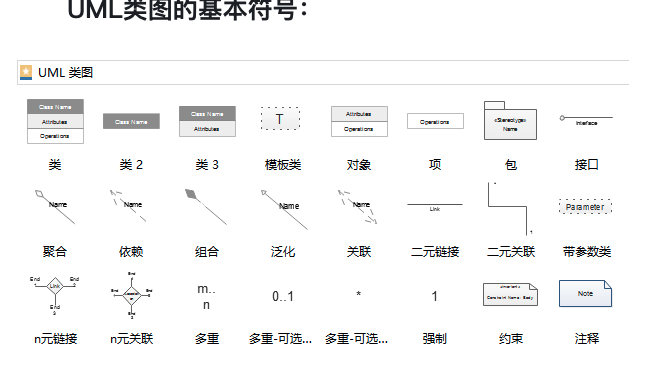Screen dimensions: 668x374
Task: Select the 约束 constraint shape icon
Action: tap(510, 294)
